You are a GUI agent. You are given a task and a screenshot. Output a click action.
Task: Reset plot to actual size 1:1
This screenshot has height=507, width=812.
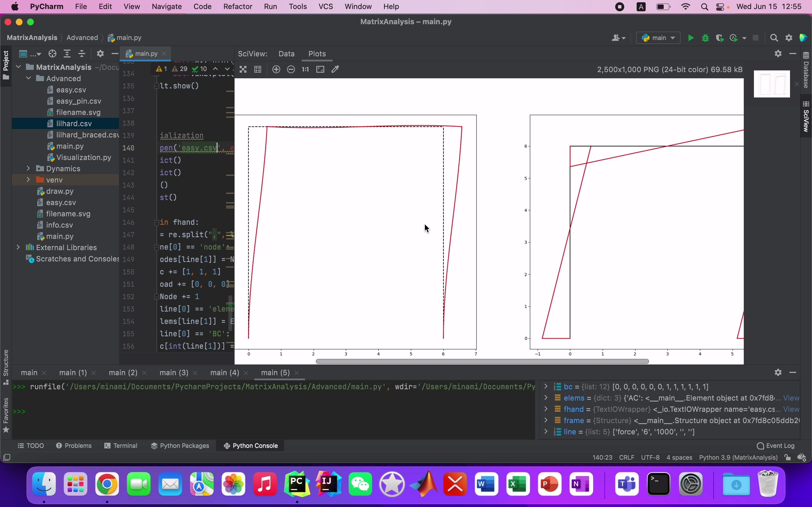tap(305, 69)
